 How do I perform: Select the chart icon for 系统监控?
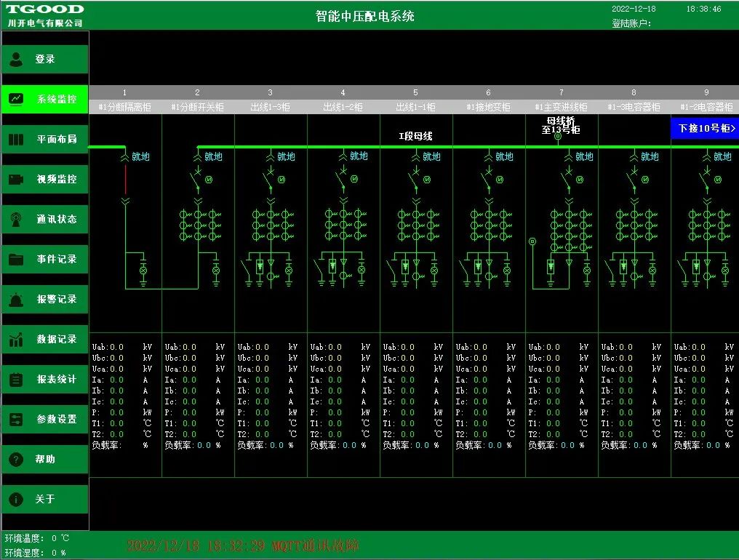pos(16,99)
